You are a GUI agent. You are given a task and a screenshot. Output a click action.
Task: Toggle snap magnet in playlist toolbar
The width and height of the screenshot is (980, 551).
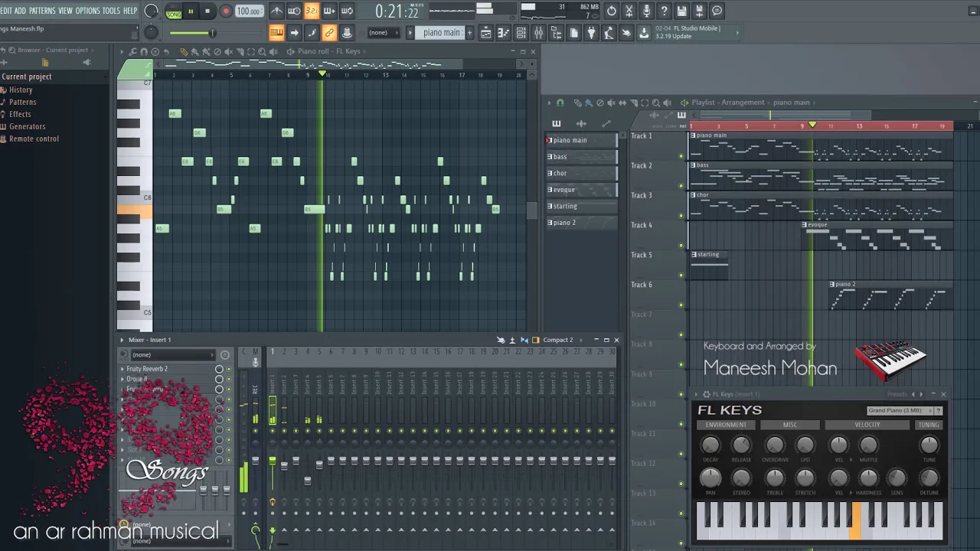pos(560,103)
